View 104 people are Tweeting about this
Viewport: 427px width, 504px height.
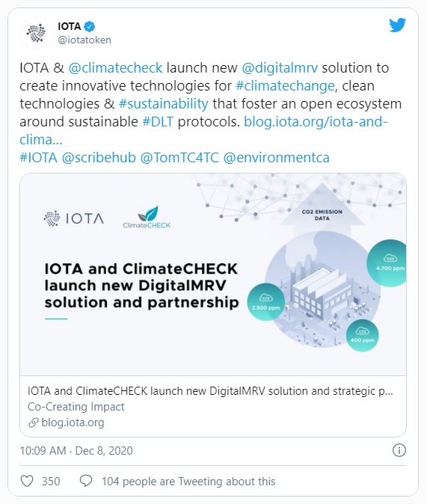coord(188,482)
